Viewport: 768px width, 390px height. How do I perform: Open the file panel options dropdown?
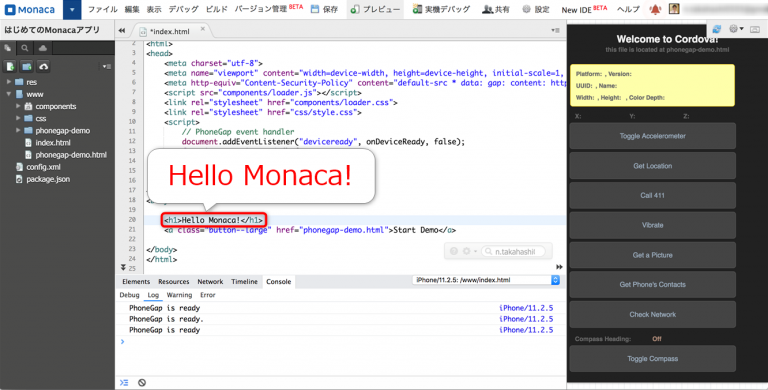click(106, 66)
